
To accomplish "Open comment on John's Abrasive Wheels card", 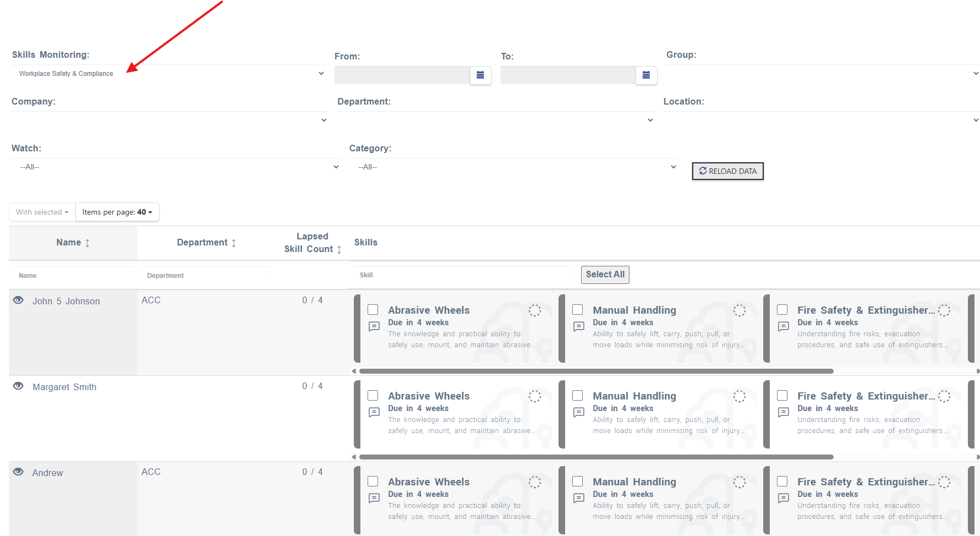I will (374, 327).
